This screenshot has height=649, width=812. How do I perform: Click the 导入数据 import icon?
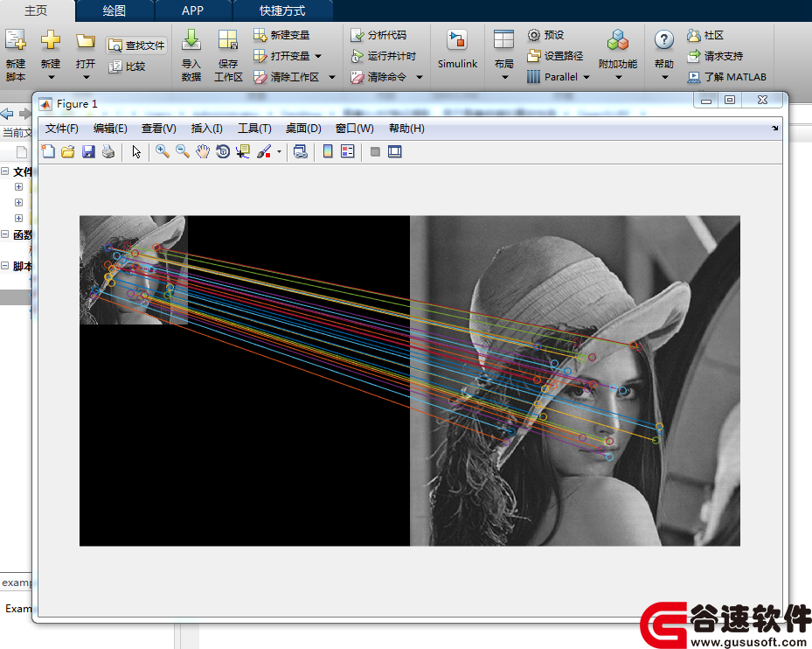point(191,40)
